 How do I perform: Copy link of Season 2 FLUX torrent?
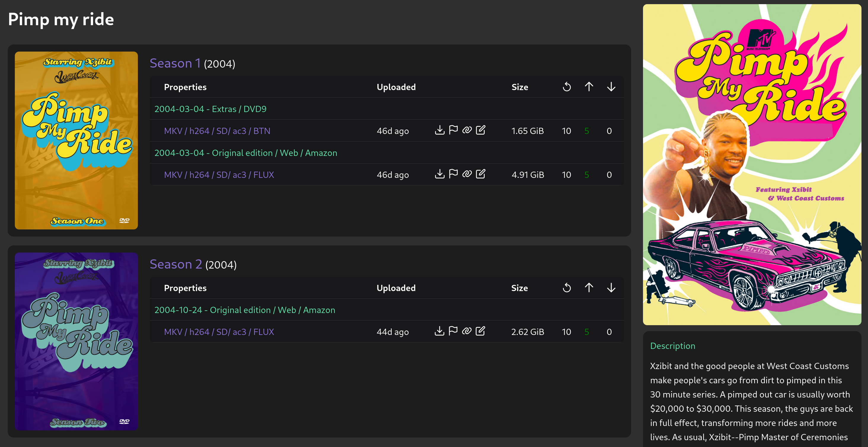[466, 331]
